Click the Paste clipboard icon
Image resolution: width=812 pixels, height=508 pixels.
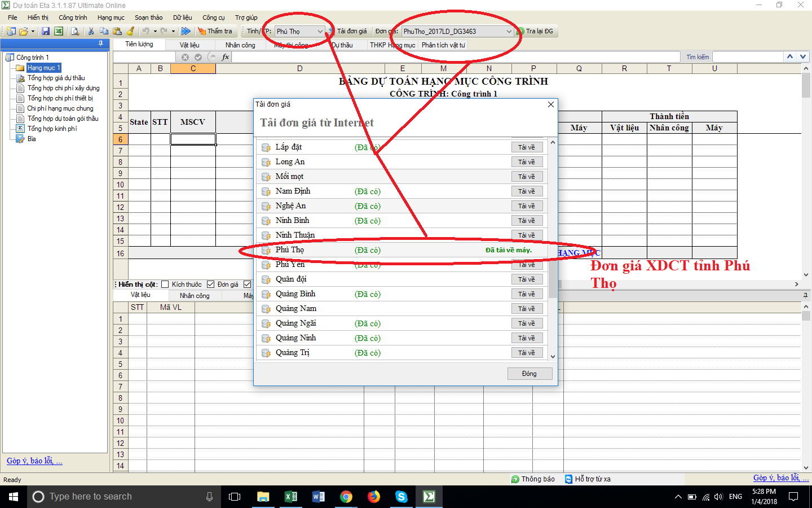pyautogui.click(x=117, y=32)
